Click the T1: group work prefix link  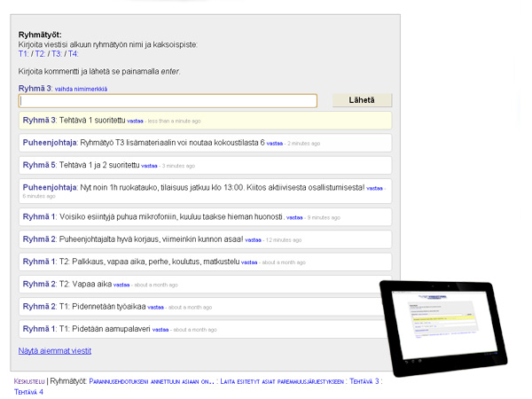[24, 54]
